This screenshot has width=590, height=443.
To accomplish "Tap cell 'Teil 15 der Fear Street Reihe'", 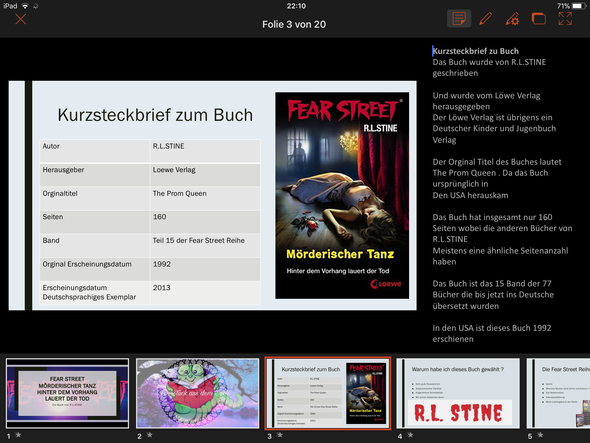I will tap(205, 245).
